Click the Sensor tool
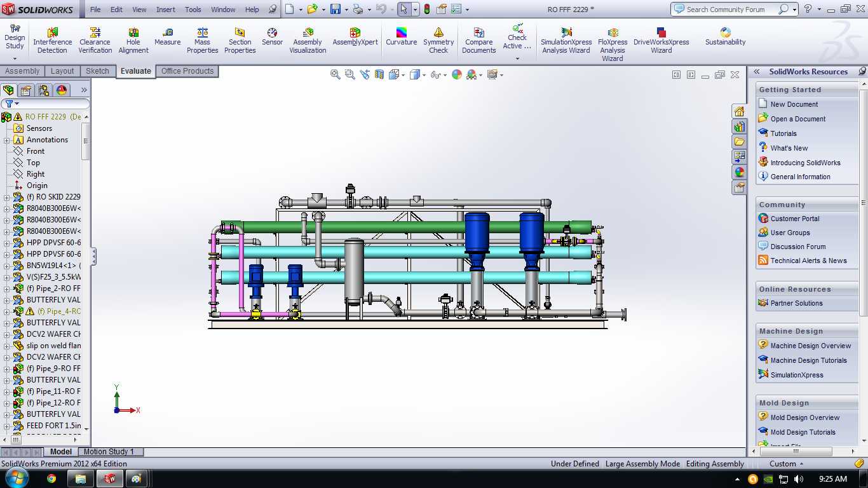The image size is (868, 488). pyautogui.click(x=272, y=37)
